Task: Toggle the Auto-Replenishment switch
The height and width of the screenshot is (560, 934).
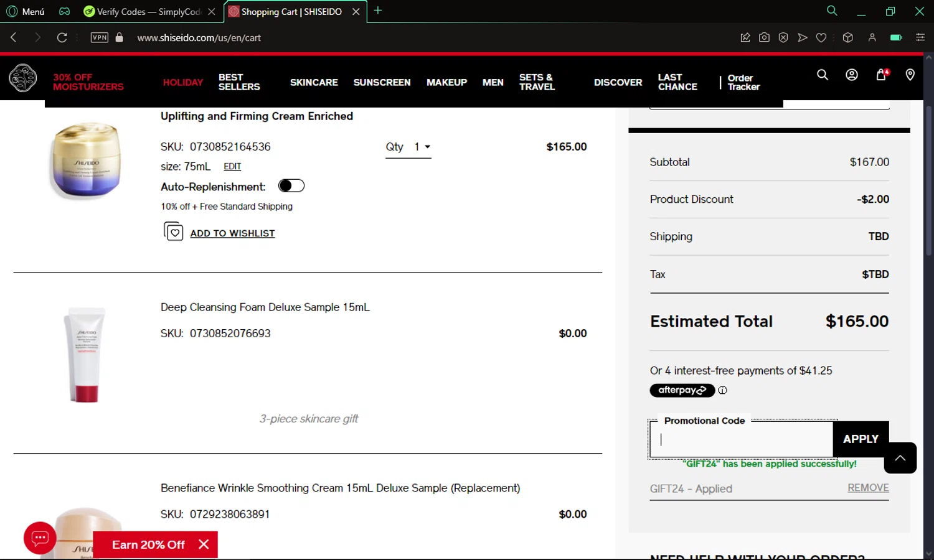Action: pyautogui.click(x=291, y=185)
